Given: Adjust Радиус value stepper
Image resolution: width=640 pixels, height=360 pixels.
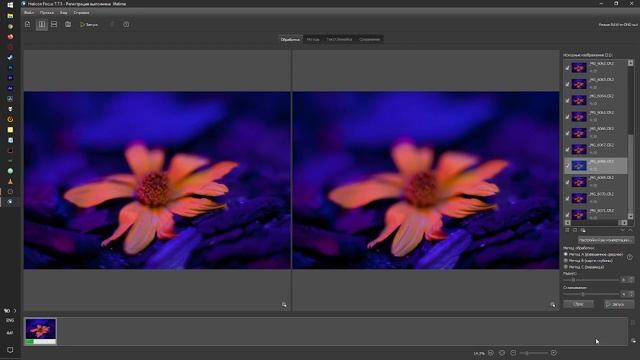Looking at the screenshot, I should point(631,280).
